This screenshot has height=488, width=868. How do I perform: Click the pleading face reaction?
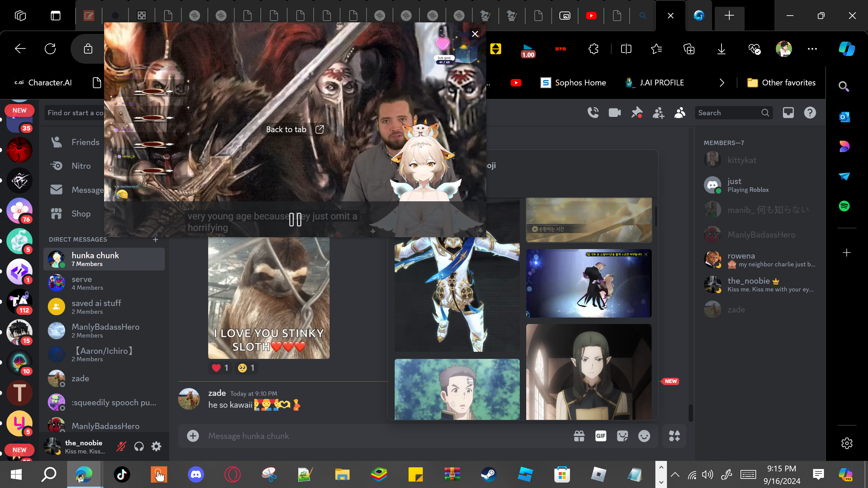[246, 368]
